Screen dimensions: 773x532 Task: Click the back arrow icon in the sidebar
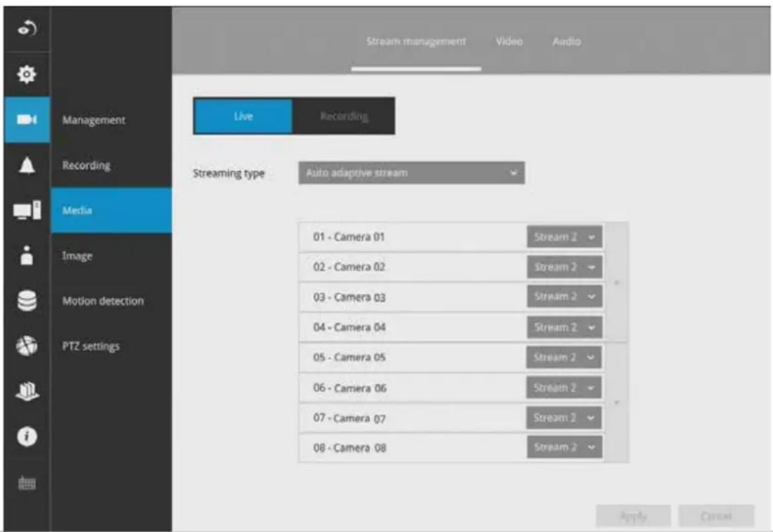tap(27, 29)
